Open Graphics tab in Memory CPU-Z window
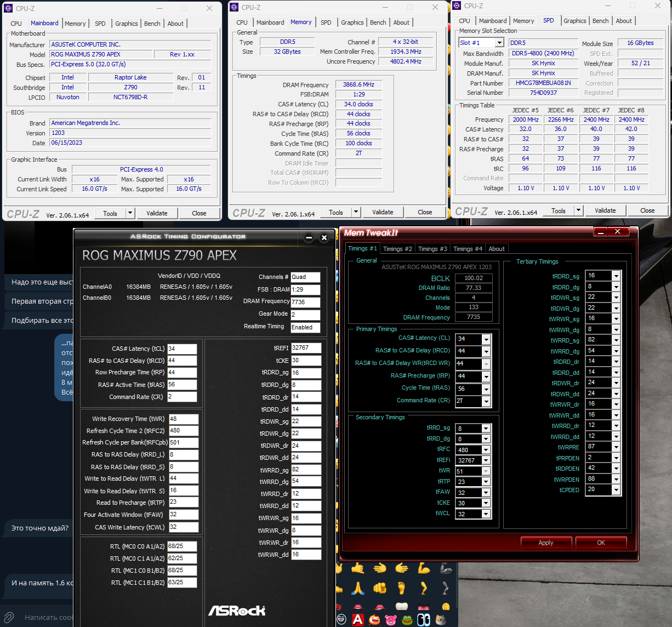This screenshot has width=672, height=627. click(352, 22)
